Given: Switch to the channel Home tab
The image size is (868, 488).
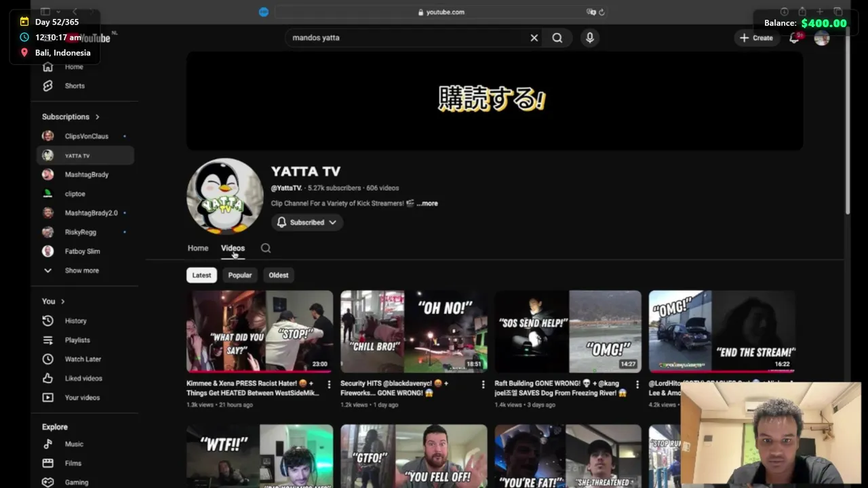Looking at the screenshot, I should pyautogui.click(x=198, y=248).
